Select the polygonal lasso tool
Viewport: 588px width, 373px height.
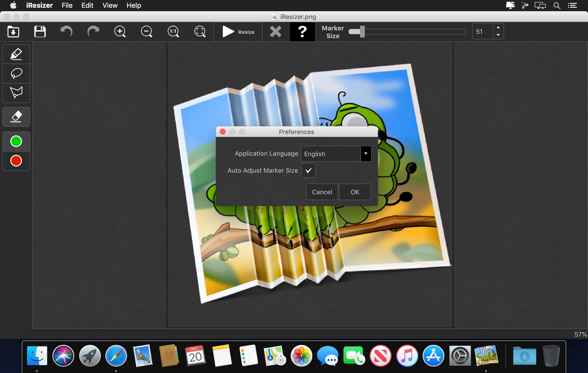coord(16,93)
